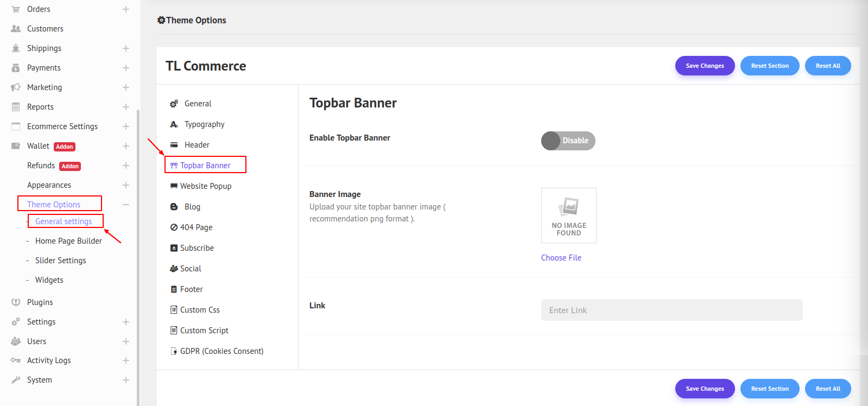Screen dimensions: 868x406
Task: Click the Orders cart icon
Action: (16, 9)
